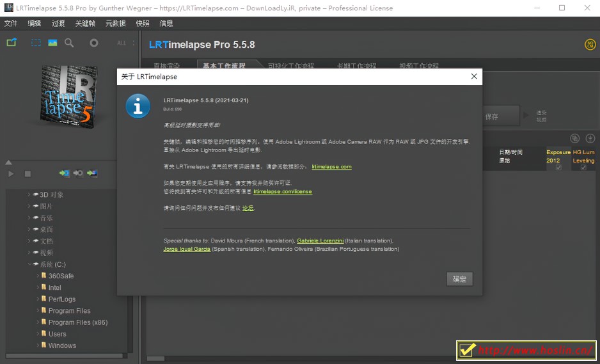Open the 信息 menu
600x364 pixels.
point(166,23)
